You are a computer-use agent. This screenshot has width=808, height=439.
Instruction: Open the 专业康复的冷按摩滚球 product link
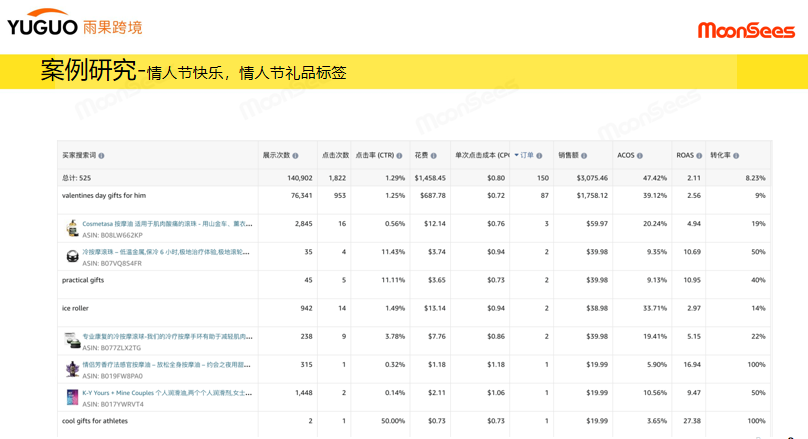coord(167,336)
